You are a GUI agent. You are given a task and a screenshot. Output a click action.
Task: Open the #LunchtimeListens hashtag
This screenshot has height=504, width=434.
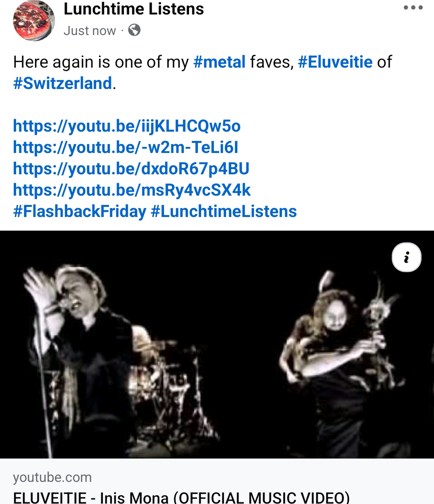[224, 211]
